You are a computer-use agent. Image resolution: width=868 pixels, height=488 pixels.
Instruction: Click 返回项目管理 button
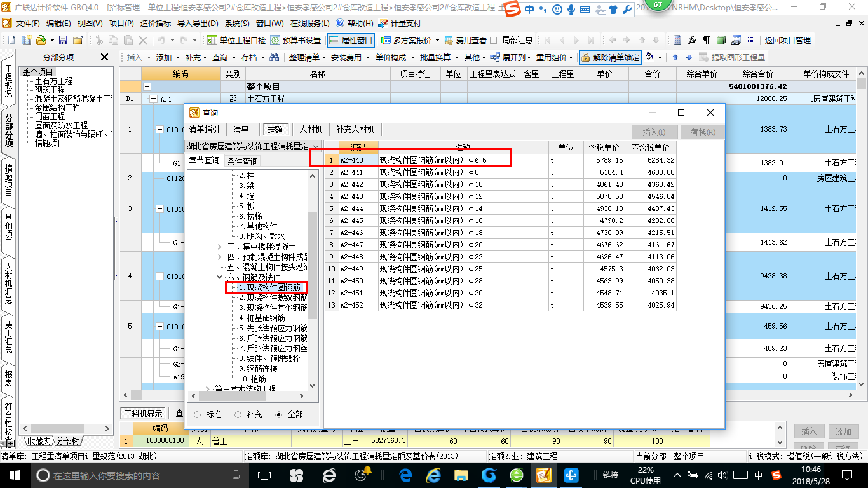pyautogui.click(x=787, y=40)
